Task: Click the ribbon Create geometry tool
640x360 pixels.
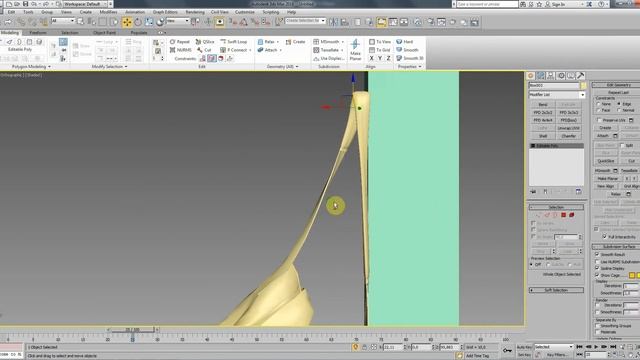Action: (x=295, y=42)
